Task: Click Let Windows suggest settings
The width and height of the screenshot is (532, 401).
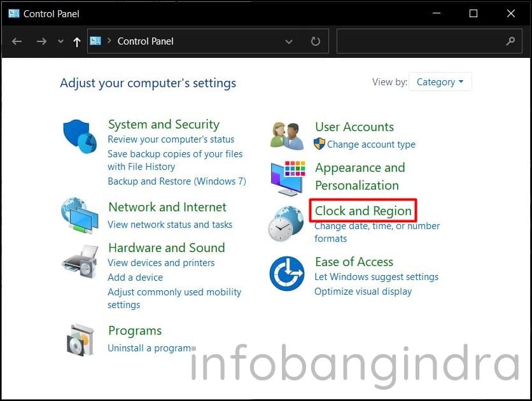Action: click(x=377, y=277)
